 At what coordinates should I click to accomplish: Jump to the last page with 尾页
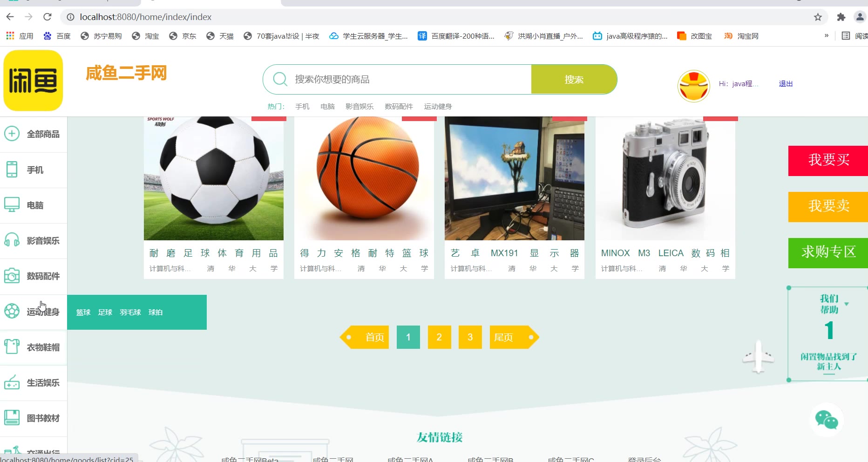[514, 337]
